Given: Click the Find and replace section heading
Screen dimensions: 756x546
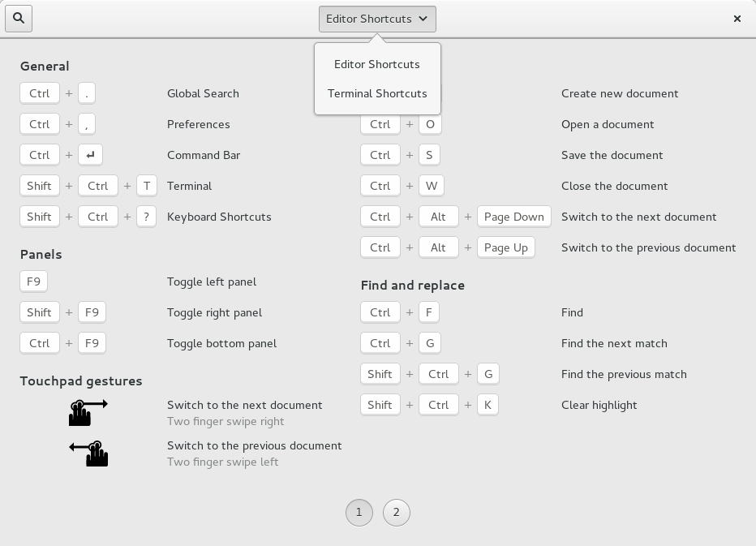Looking at the screenshot, I should tap(412, 285).
